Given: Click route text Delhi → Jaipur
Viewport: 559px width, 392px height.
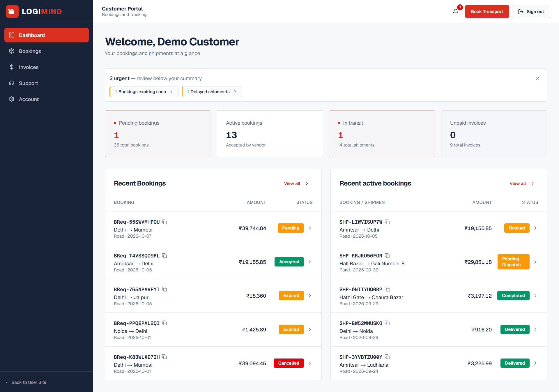Looking at the screenshot, I should (131, 297).
